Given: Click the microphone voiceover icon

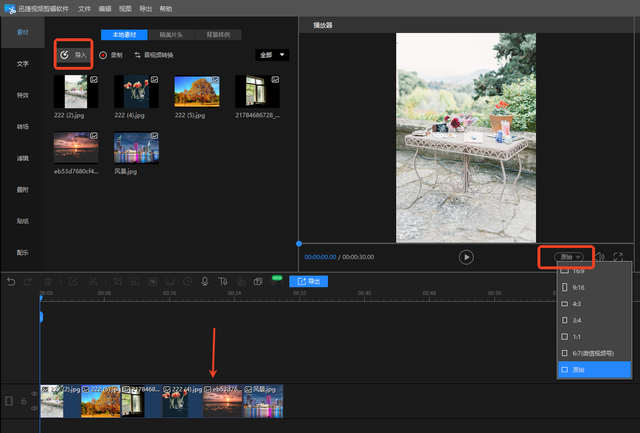Looking at the screenshot, I should [204, 282].
